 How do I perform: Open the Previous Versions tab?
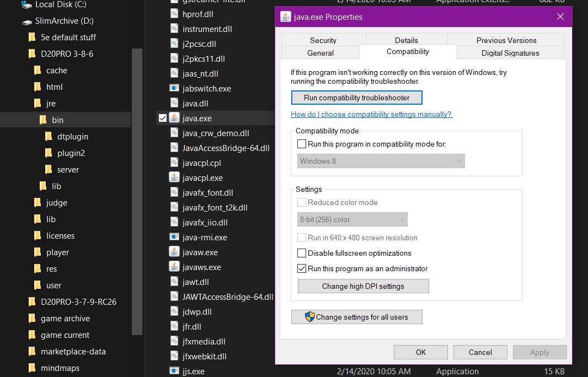506,40
